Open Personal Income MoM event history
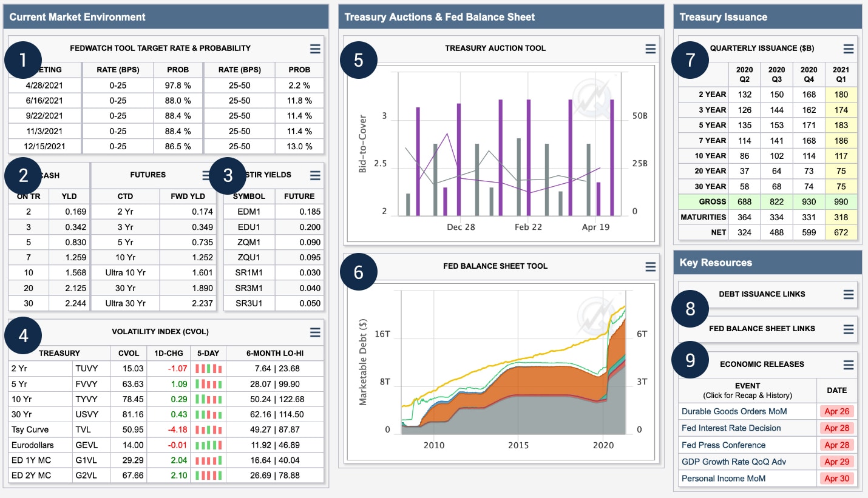Screen dimensions: 868x498 pos(723,479)
